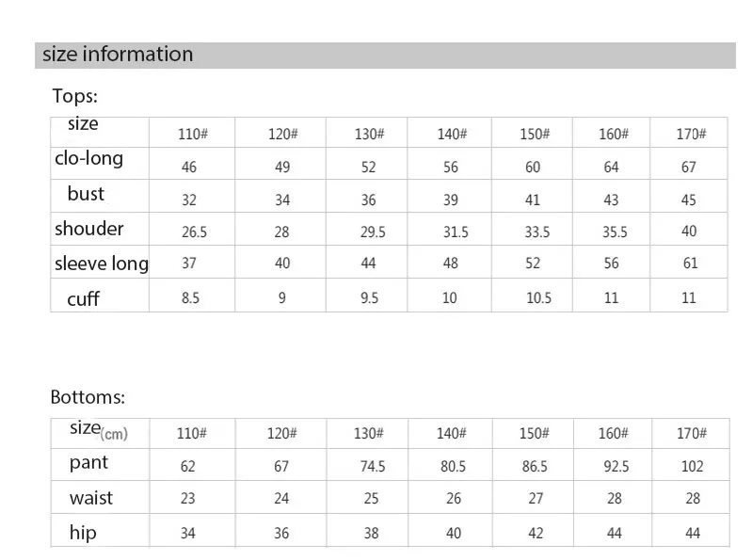Select the Tops: section label
Viewport: 752px width, 560px height.
tap(74, 96)
